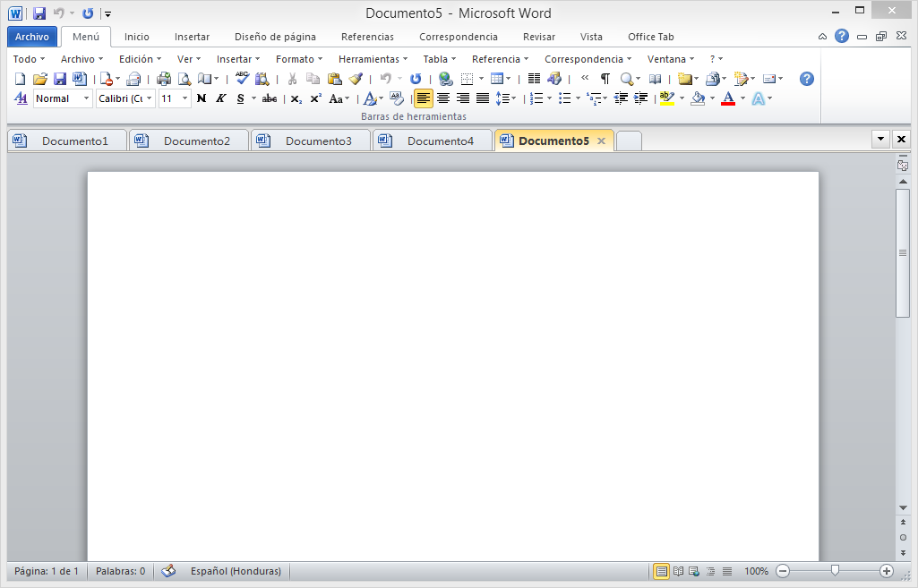Click Español (Honduras) language button
The image size is (918, 588).
pos(236,571)
